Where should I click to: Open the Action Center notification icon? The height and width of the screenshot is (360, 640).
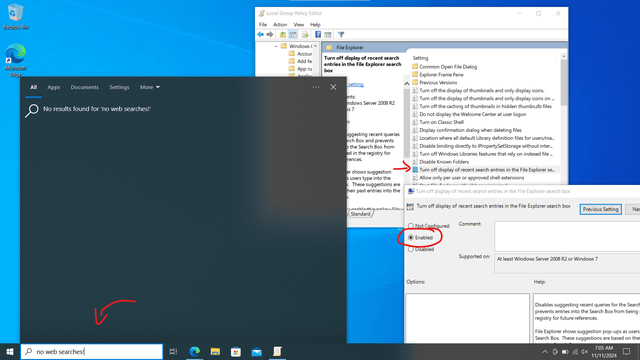(x=627, y=351)
